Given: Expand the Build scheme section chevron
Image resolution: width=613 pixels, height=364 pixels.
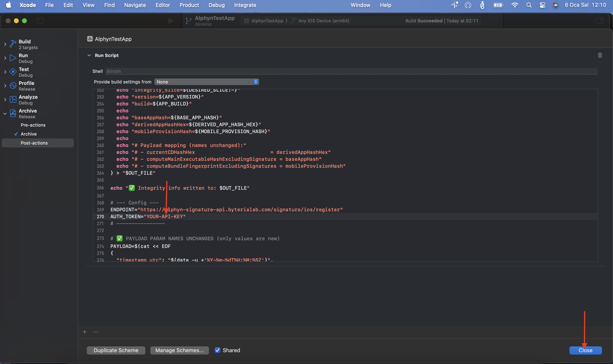Looking at the screenshot, I should 5,44.
